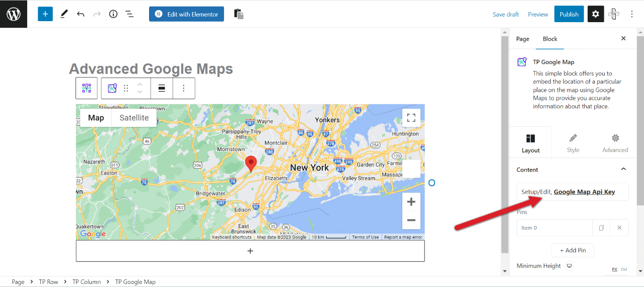Screen dimensions: 644x287
Task: Open map Keyboard shortcuts
Action: pyautogui.click(x=232, y=237)
